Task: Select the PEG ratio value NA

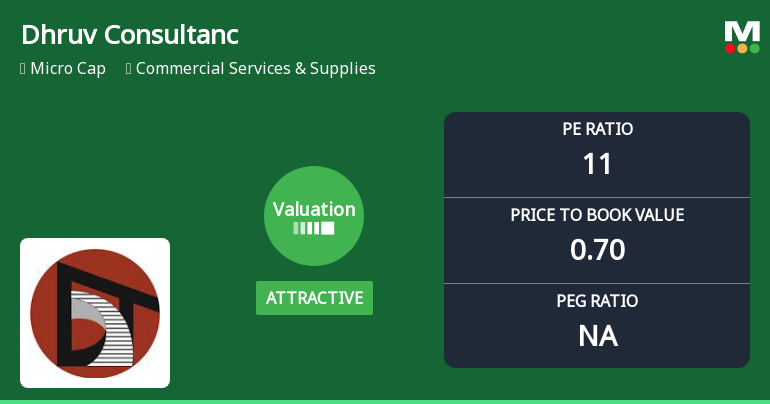Action: point(597,336)
